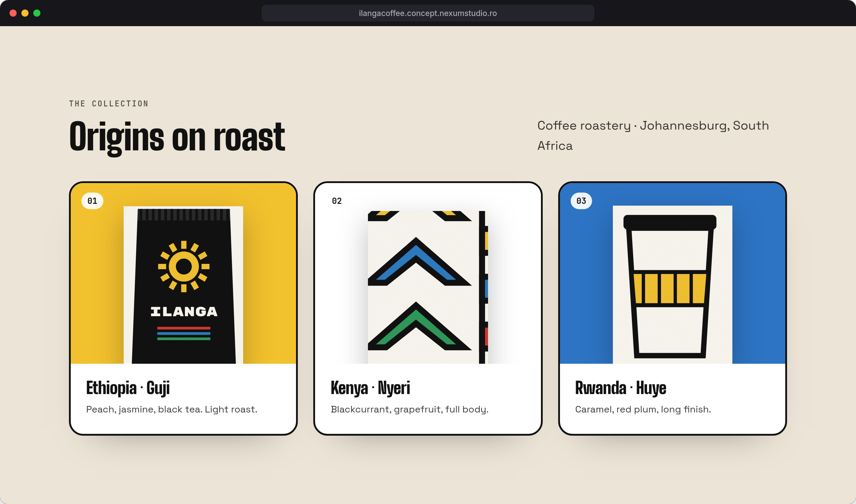This screenshot has width=856, height=504.
Task: Open the Rwanda · Huye takeaway cup image
Action: click(672, 285)
